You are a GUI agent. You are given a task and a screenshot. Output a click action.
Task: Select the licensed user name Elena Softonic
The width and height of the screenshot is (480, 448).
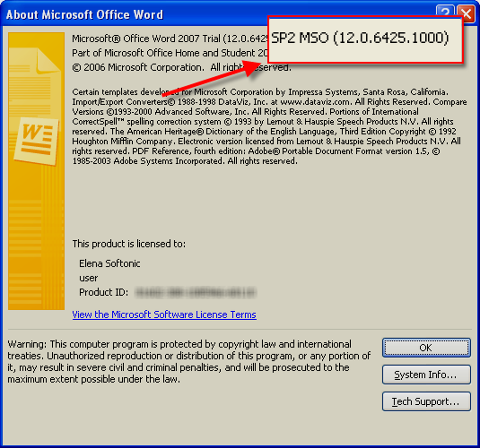pyautogui.click(x=110, y=263)
